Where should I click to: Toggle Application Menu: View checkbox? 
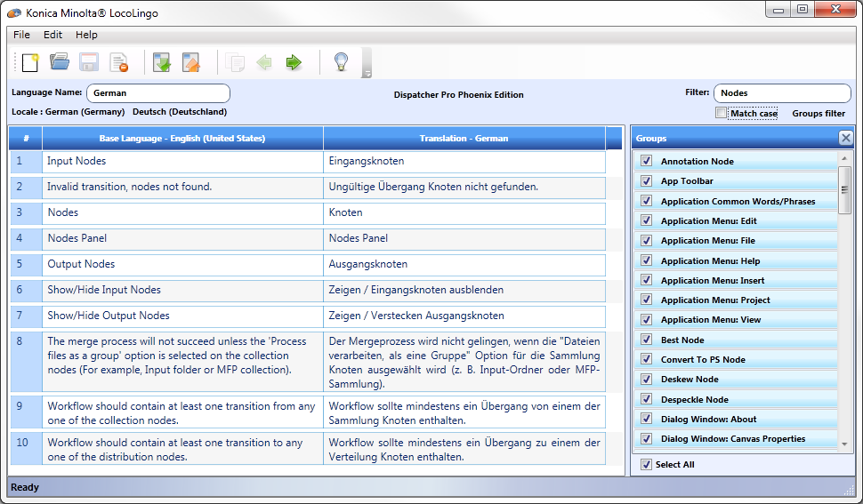647,319
